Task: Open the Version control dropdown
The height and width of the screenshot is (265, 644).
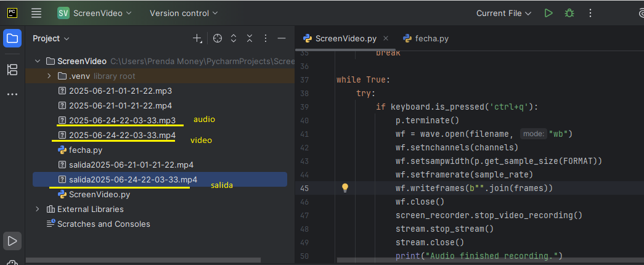Action: (x=183, y=13)
